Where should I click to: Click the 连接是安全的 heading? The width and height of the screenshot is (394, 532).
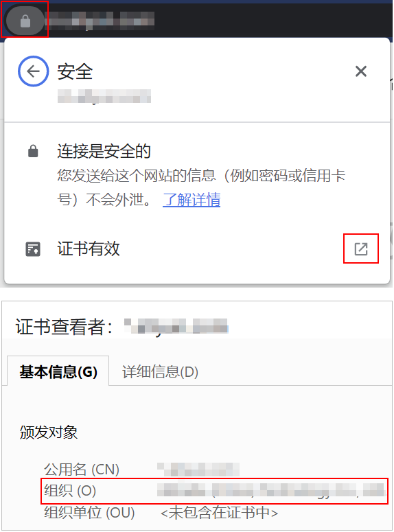tap(104, 151)
